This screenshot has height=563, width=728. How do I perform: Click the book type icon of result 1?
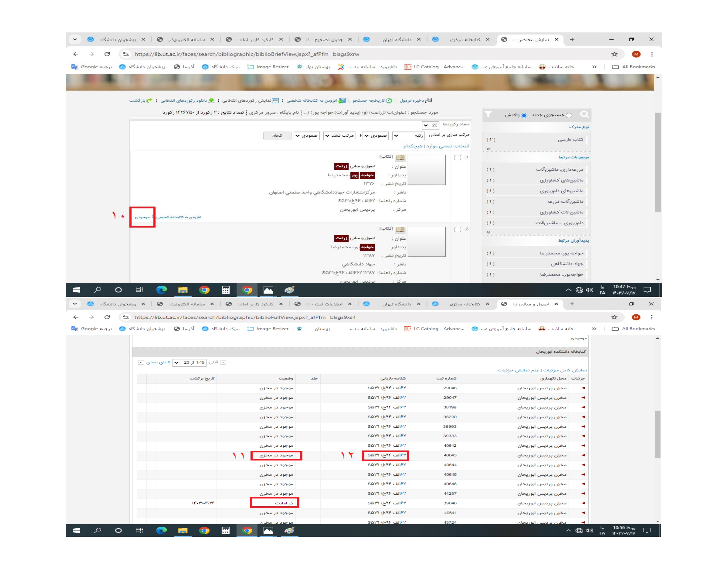pos(400,157)
